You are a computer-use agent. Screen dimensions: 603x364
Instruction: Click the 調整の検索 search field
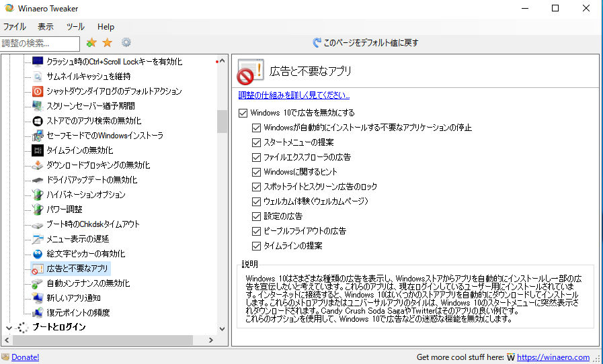tap(40, 44)
